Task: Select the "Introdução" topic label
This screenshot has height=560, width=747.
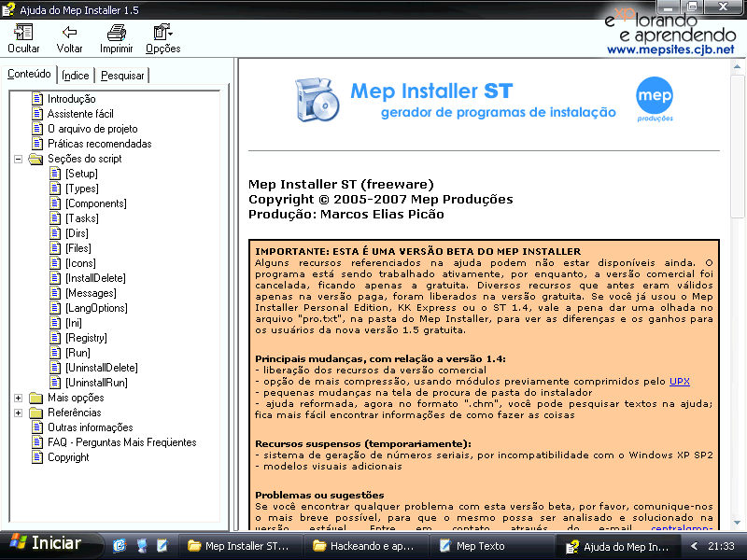Action: pyautogui.click(x=72, y=99)
